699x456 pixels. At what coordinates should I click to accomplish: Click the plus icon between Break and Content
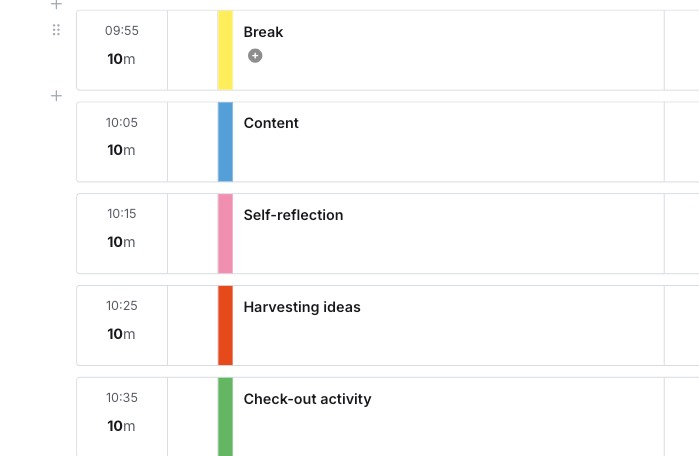[56, 96]
